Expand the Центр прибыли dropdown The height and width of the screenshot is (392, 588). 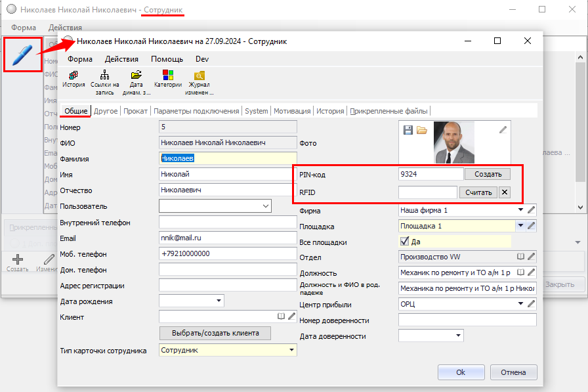click(520, 304)
